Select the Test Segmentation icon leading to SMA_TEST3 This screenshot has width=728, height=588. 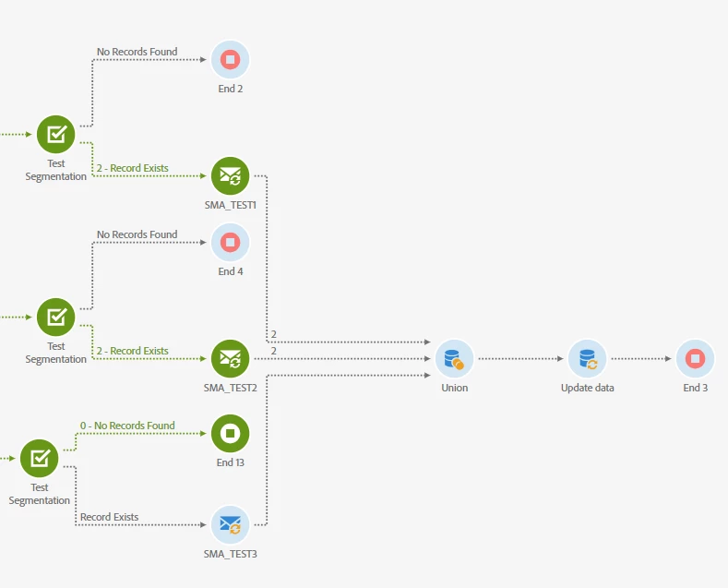pyautogui.click(x=39, y=459)
